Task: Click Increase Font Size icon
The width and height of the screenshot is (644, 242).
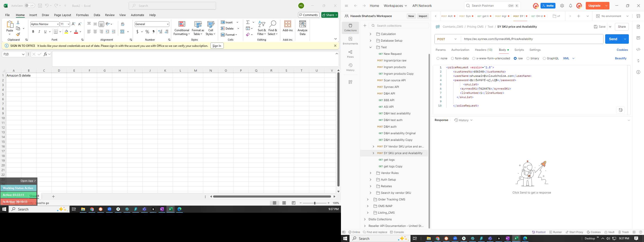Action: (x=73, y=24)
